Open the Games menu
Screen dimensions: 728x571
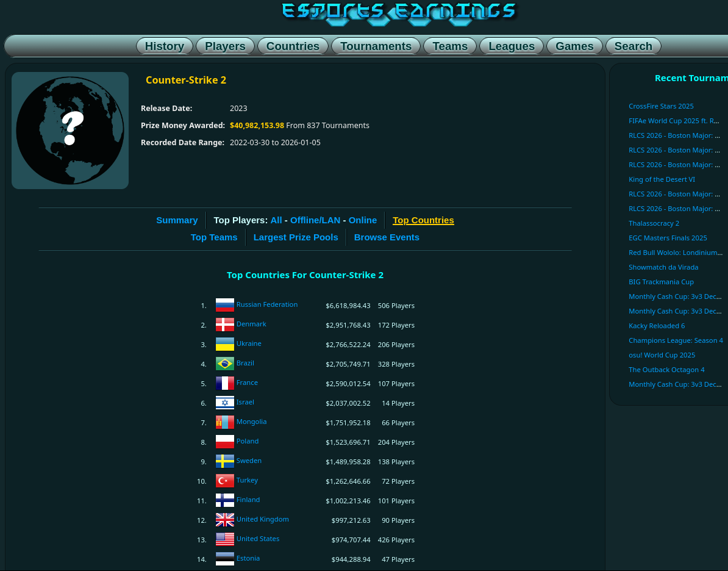pyautogui.click(x=574, y=46)
